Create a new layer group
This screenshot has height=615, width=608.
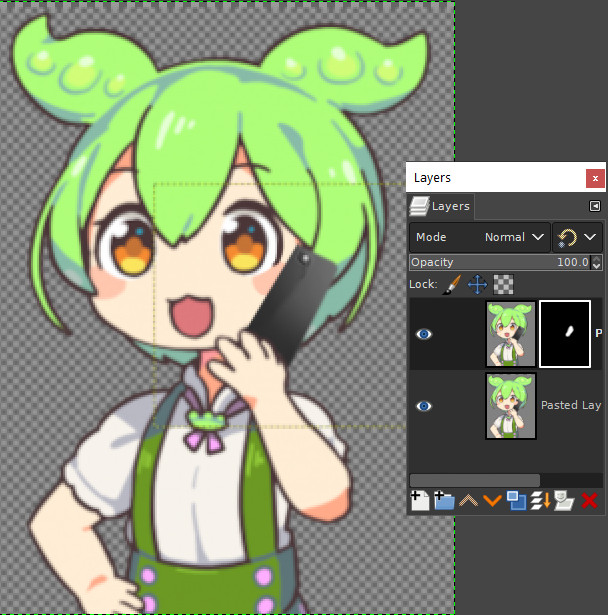click(x=444, y=500)
